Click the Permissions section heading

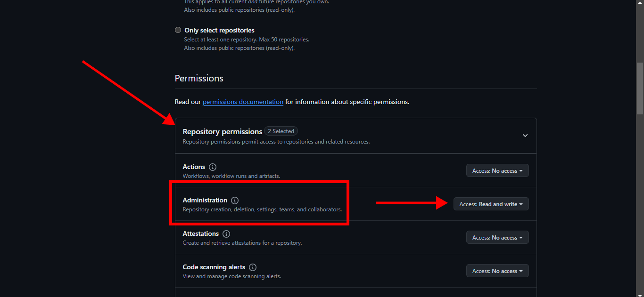pos(199,78)
